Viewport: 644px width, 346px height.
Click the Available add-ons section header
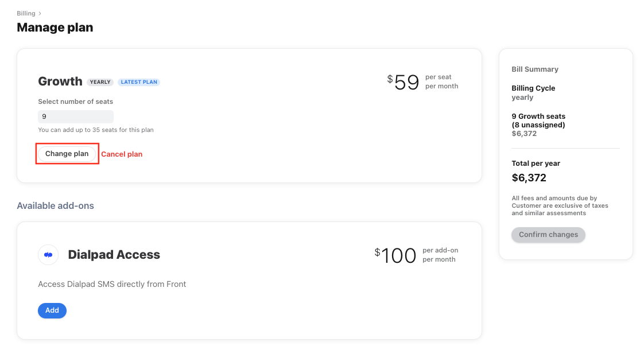pos(55,205)
